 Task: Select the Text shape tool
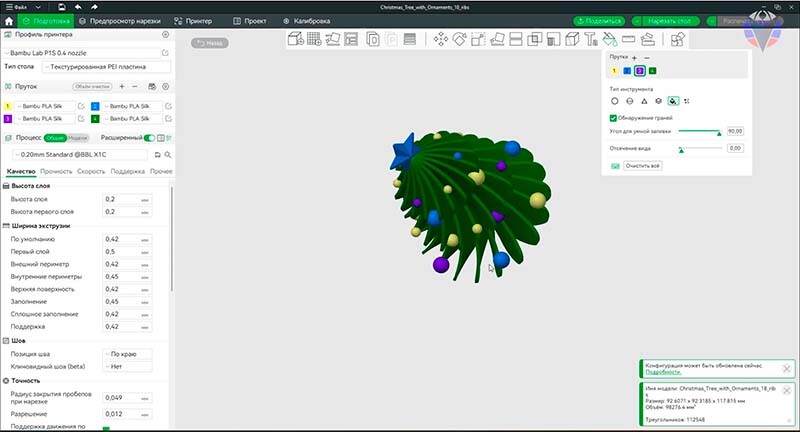click(x=591, y=39)
